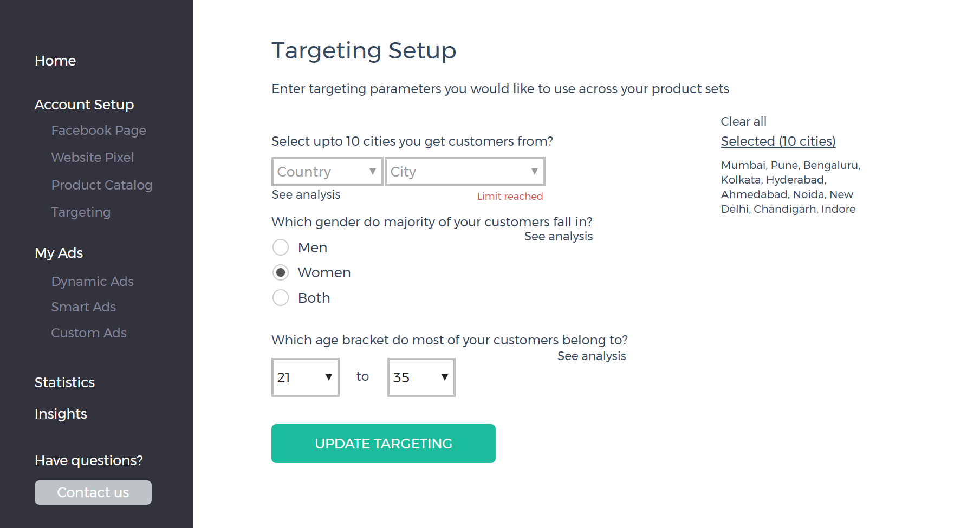This screenshot has height=528, width=980.
Task: View Statistics page
Action: pos(64,382)
